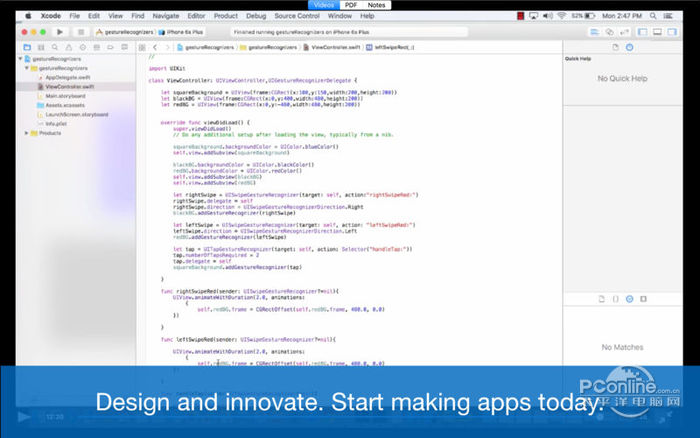This screenshot has height=438, width=700.
Task: Stop the running app with Stop button
Action: [x=81, y=32]
